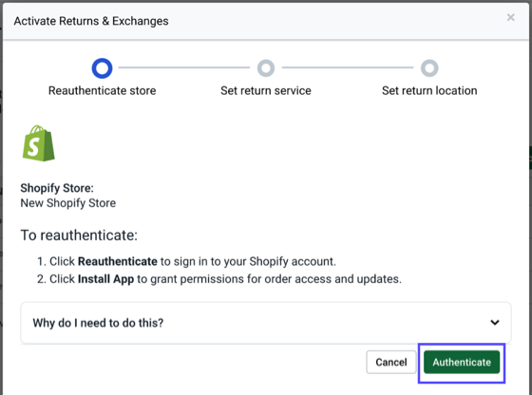The height and width of the screenshot is (395, 532).
Task: Select the Set return service step circle
Action: click(x=266, y=68)
